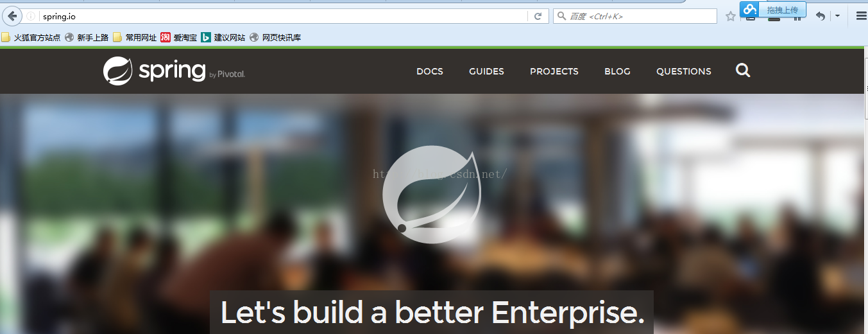Open the 常用网址 bookmark folder
Screen dimensions: 868x334
click(x=135, y=37)
